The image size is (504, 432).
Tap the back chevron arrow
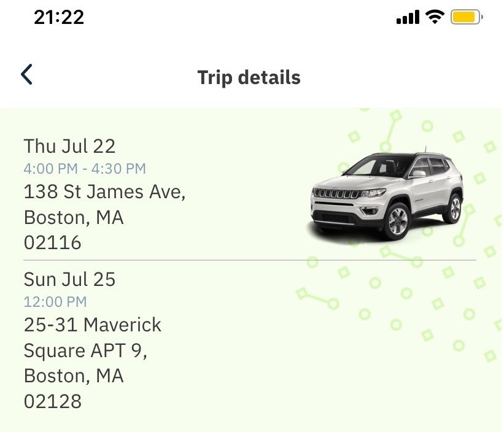click(x=26, y=74)
